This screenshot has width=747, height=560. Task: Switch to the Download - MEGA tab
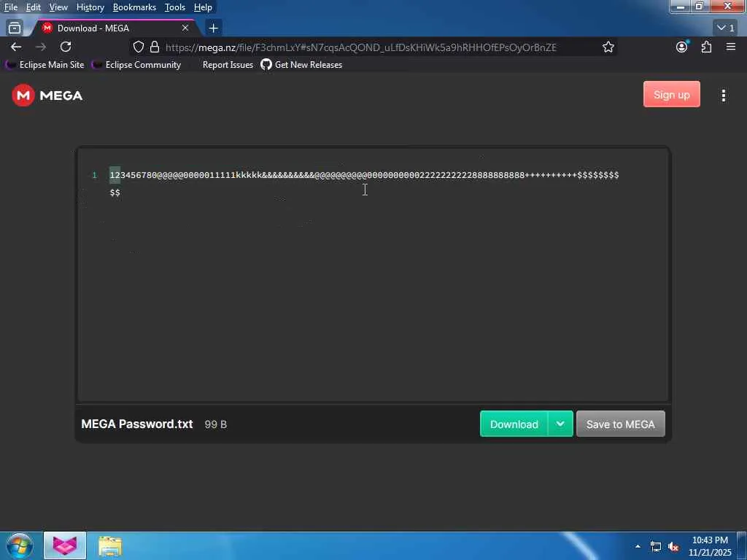point(115,28)
